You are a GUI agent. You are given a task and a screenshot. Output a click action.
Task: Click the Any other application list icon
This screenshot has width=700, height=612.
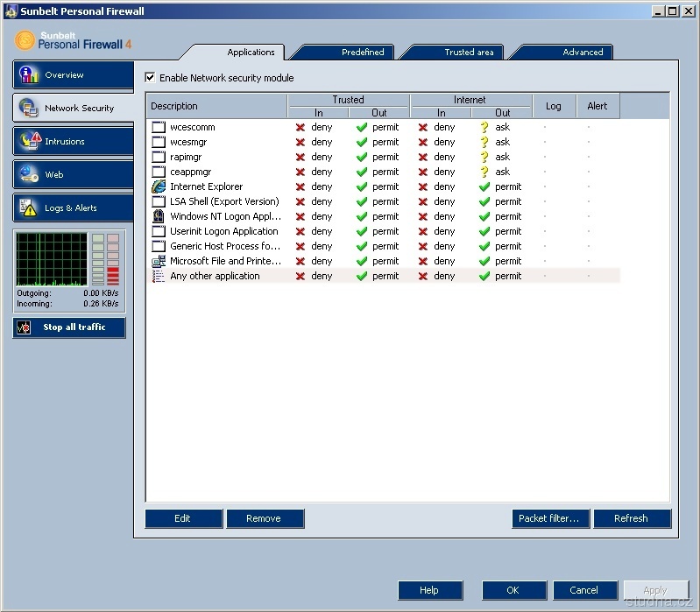(159, 276)
